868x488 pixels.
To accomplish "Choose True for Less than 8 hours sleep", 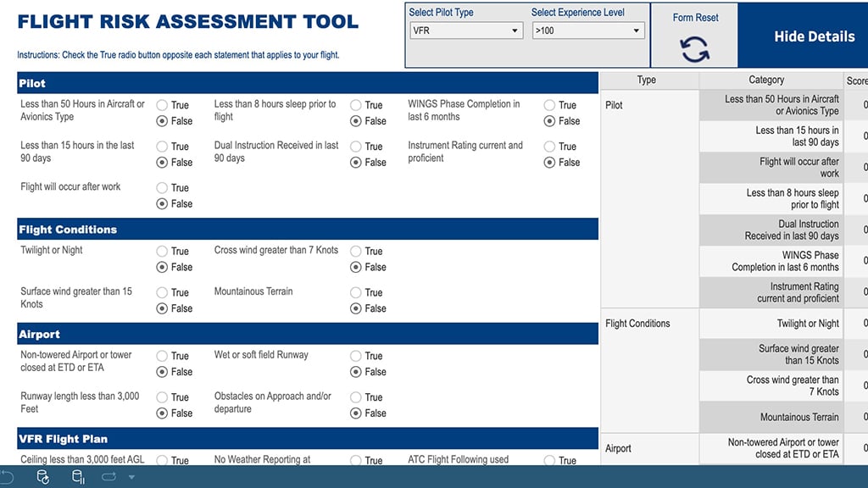I will pyautogui.click(x=356, y=106).
